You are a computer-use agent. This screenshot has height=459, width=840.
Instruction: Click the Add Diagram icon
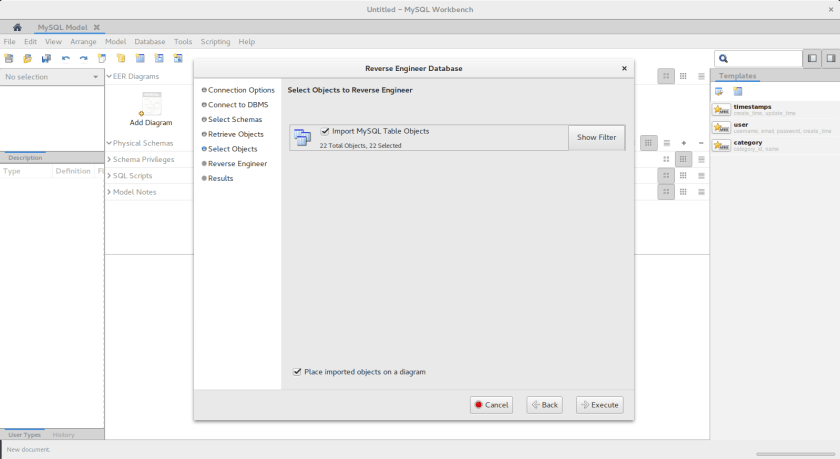[151, 104]
